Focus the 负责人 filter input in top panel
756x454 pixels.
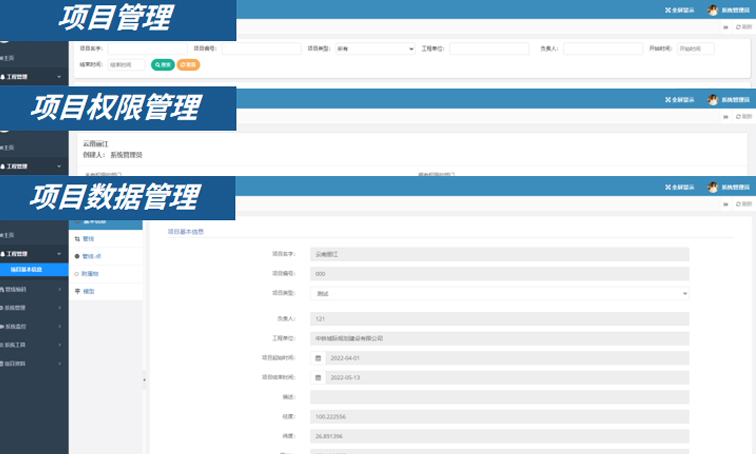click(603, 49)
